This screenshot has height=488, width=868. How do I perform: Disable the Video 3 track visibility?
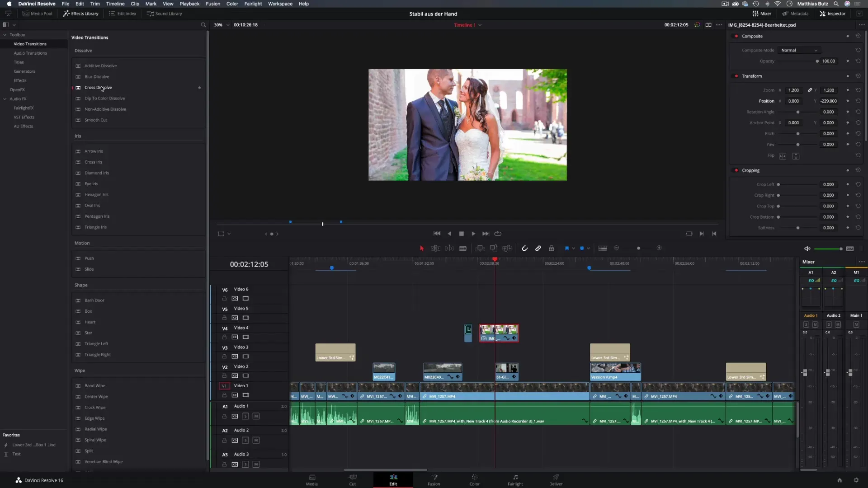tap(245, 357)
